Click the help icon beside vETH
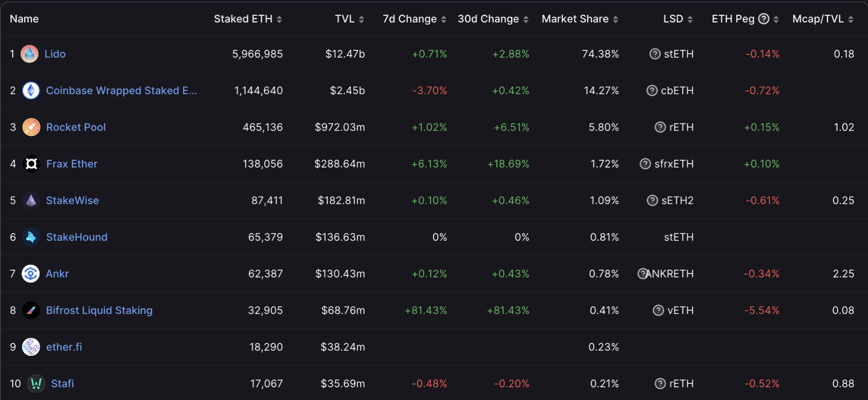868x400 pixels. (658, 310)
